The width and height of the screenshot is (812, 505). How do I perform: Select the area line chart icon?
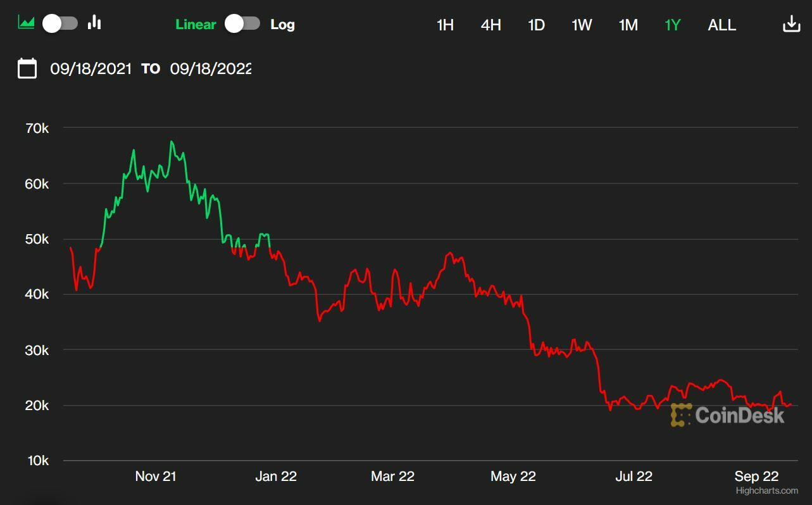tap(26, 23)
